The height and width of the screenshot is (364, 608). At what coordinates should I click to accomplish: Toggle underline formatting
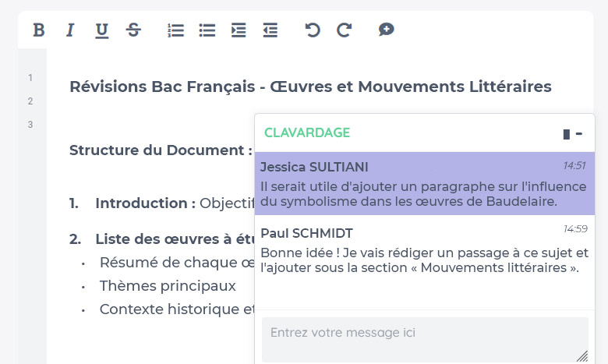[101, 30]
